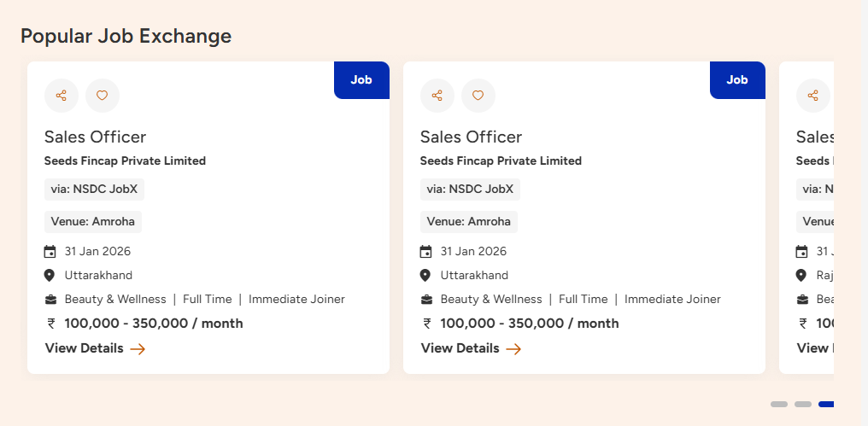Click share icon on first Sales Officer card
This screenshot has width=868, height=426.
62,96
